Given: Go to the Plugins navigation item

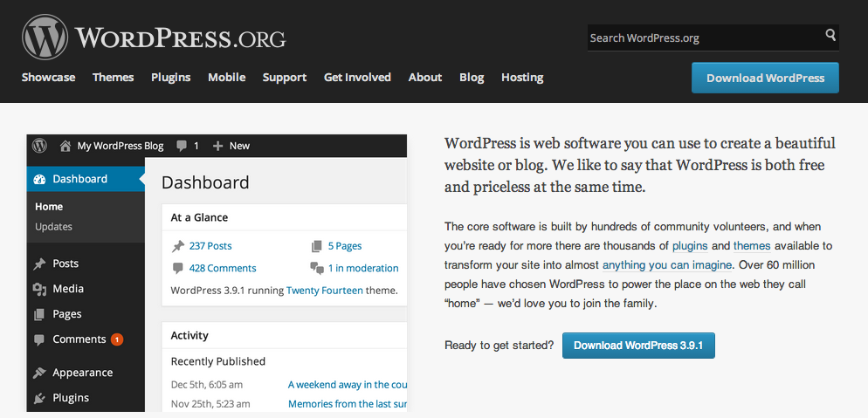Looking at the screenshot, I should tap(170, 78).
